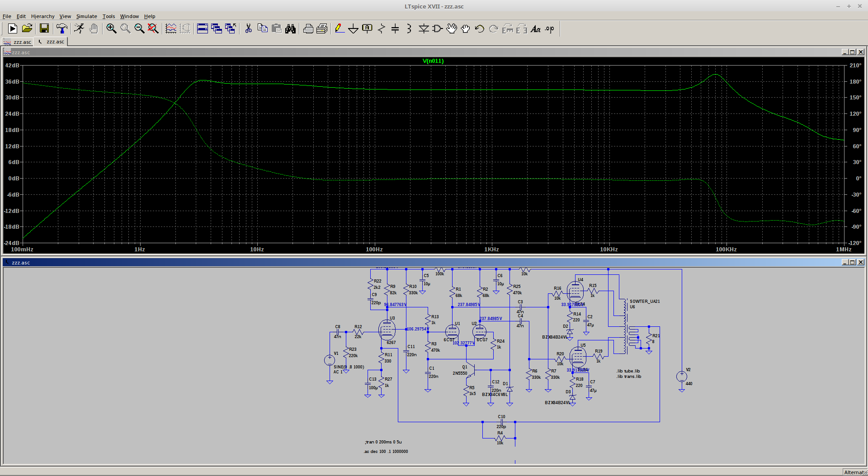Open the Help menu
The image size is (868, 476).
[x=150, y=16]
